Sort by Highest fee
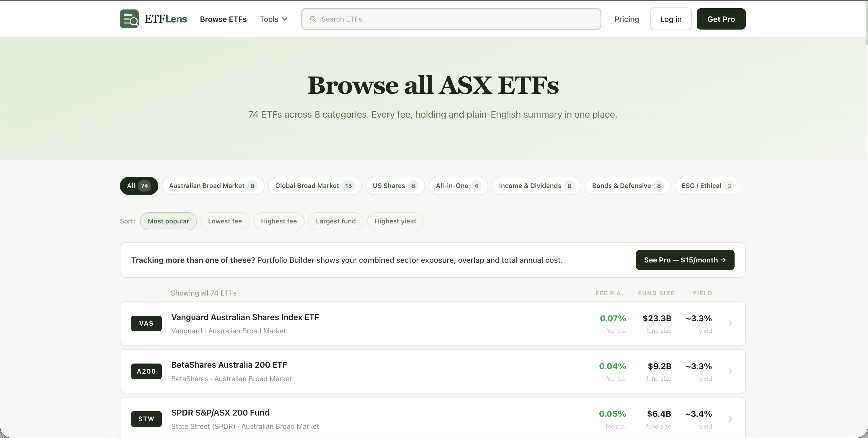The height and width of the screenshot is (438, 868). point(279,221)
